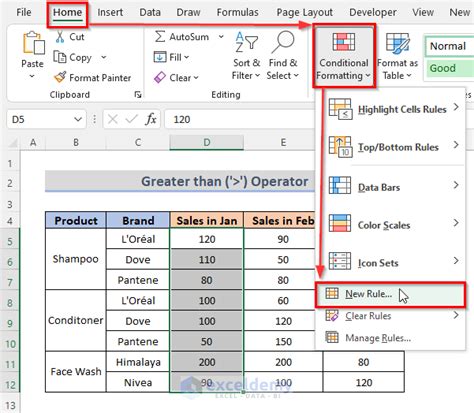
Task: Open Find & Select magnifier
Action: [x=283, y=55]
